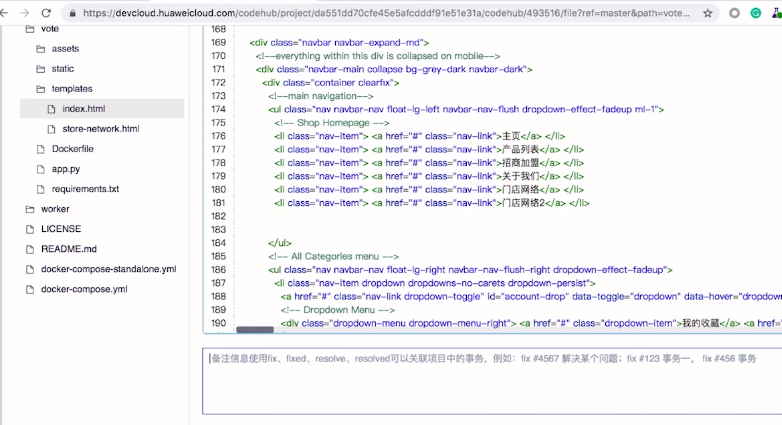Reload the page with refresh icon
The width and height of the screenshot is (782, 425).
(46, 13)
